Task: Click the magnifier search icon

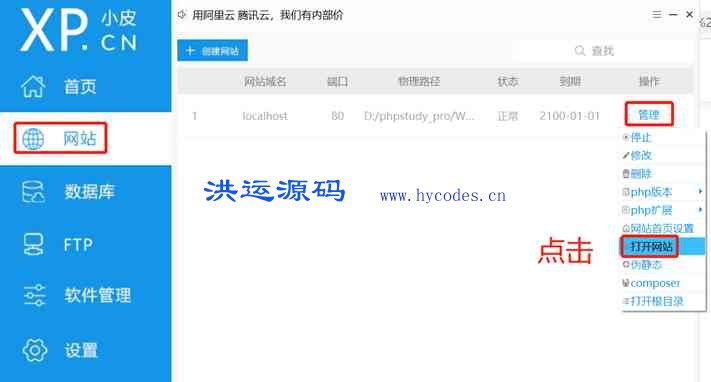Action: [x=580, y=50]
